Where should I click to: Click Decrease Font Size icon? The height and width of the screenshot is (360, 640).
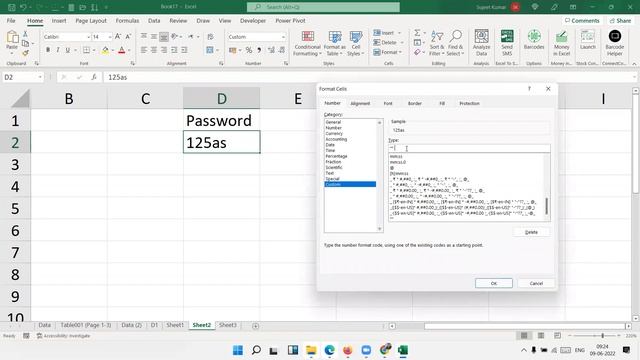(x=128, y=36)
